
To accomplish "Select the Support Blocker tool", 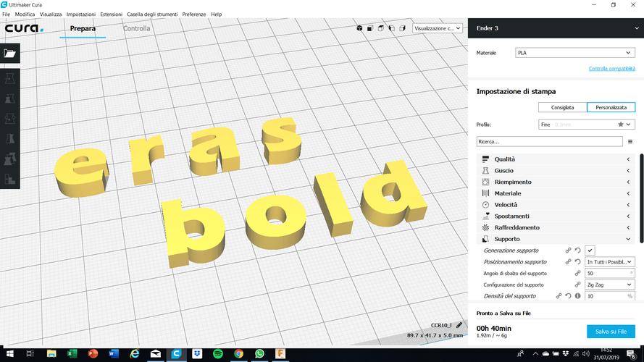I will click(10, 180).
